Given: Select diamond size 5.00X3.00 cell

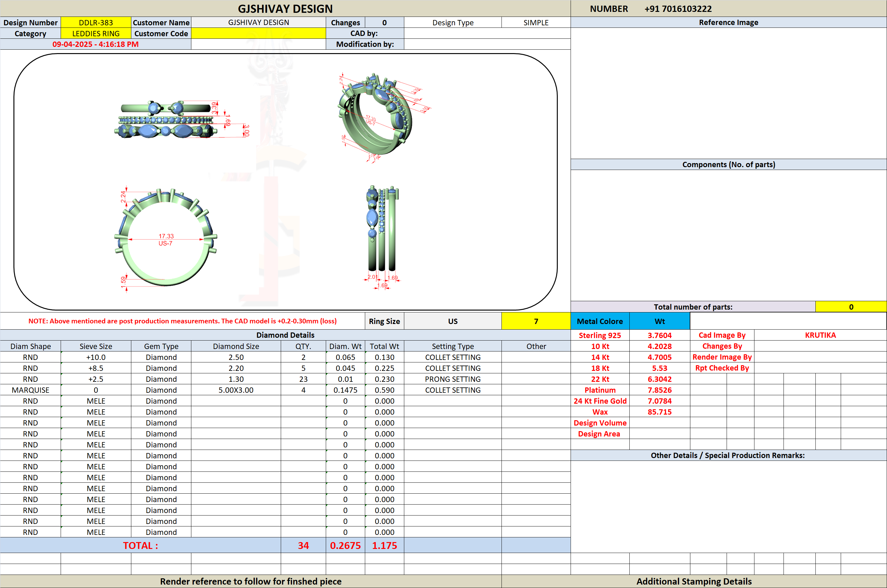Looking at the screenshot, I should point(236,390).
